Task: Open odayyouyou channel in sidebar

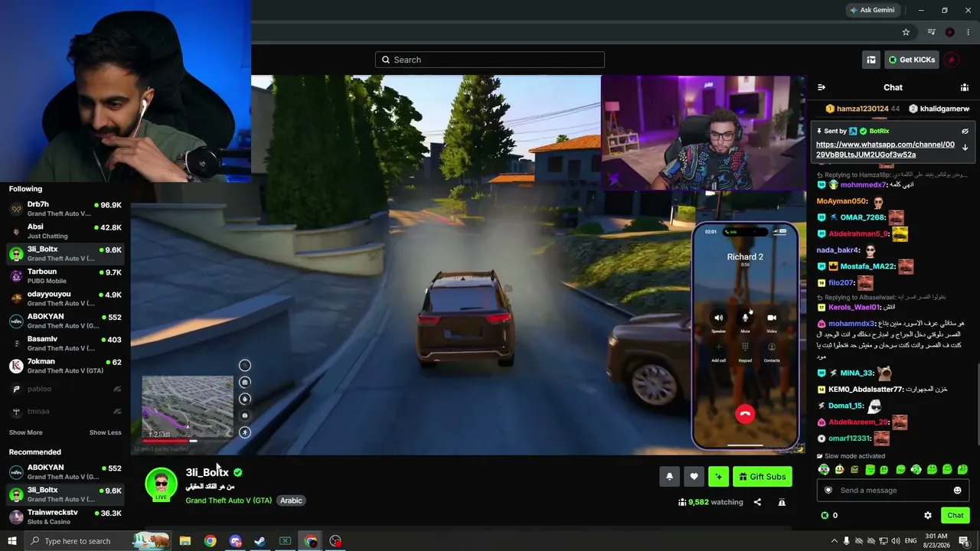Action: click(65, 298)
